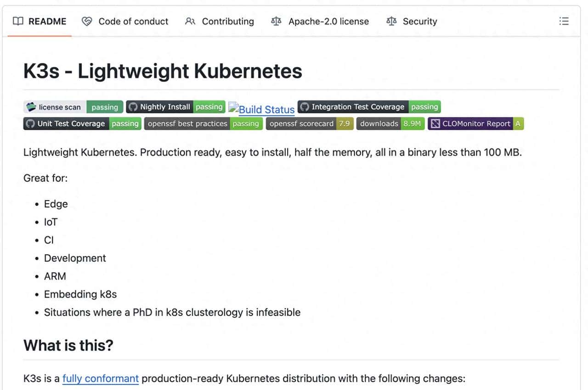Open the CLOMonitor Report badge
The image size is (588, 390).
(x=476, y=123)
